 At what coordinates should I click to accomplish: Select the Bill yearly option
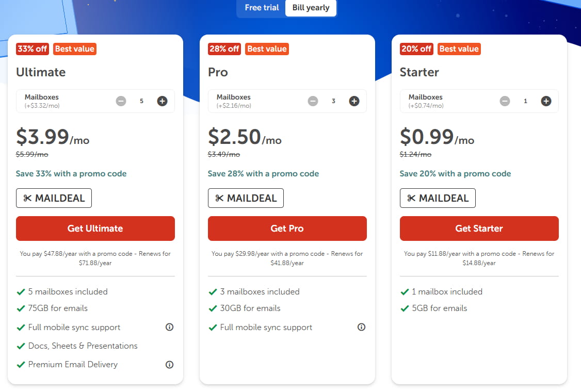[311, 8]
